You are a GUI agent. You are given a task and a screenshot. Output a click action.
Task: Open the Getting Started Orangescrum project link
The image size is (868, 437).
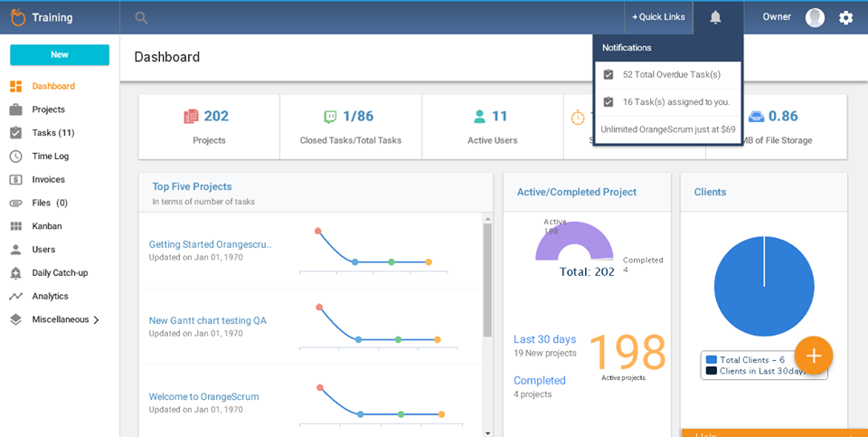click(x=210, y=244)
